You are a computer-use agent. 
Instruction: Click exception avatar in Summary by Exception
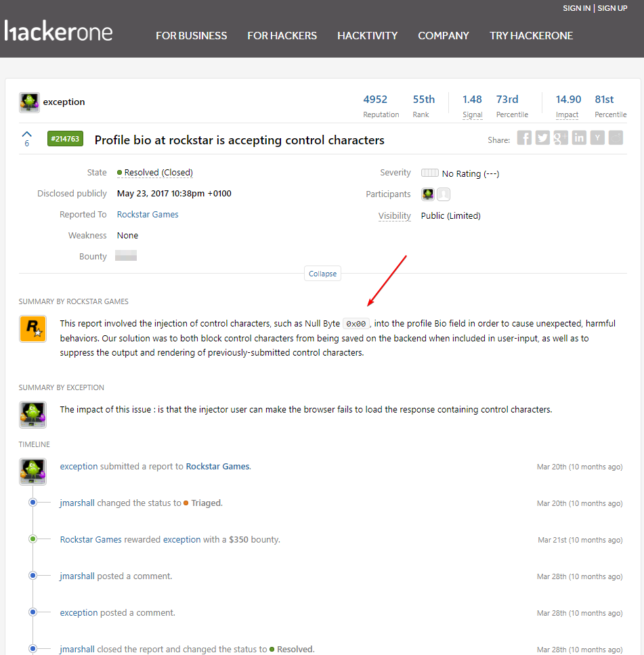33,415
